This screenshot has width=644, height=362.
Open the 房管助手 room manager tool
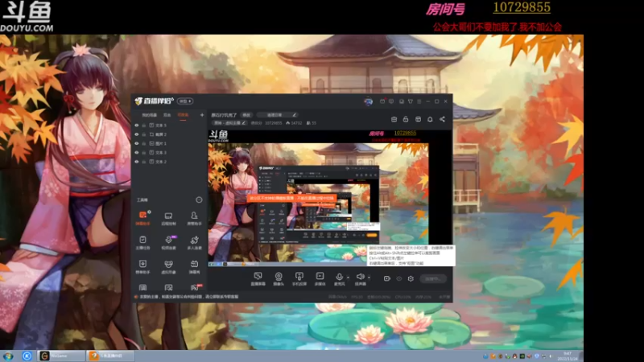pyautogui.click(x=194, y=218)
